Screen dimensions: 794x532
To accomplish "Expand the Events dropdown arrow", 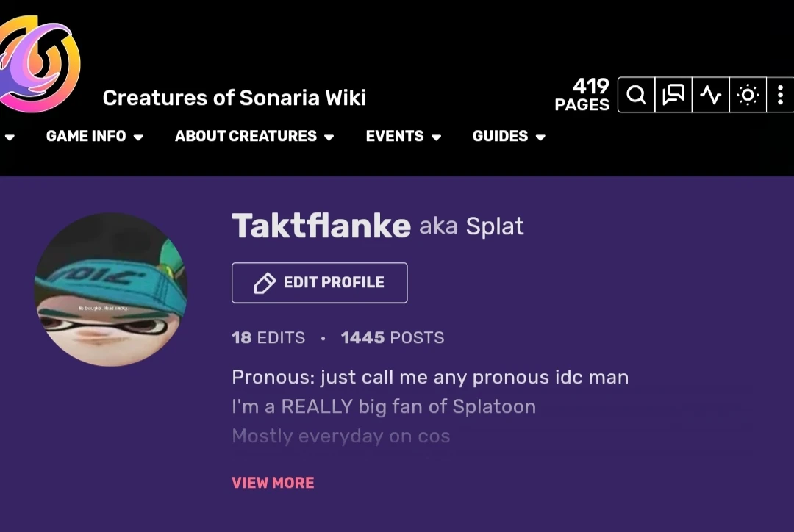I will (x=436, y=137).
